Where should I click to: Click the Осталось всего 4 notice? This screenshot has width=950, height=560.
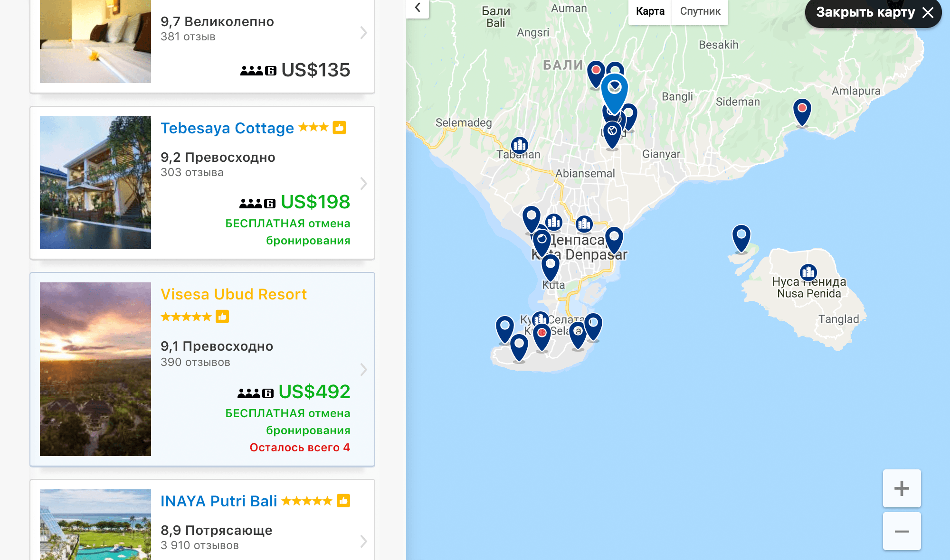pyautogui.click(x=300, y=448)
